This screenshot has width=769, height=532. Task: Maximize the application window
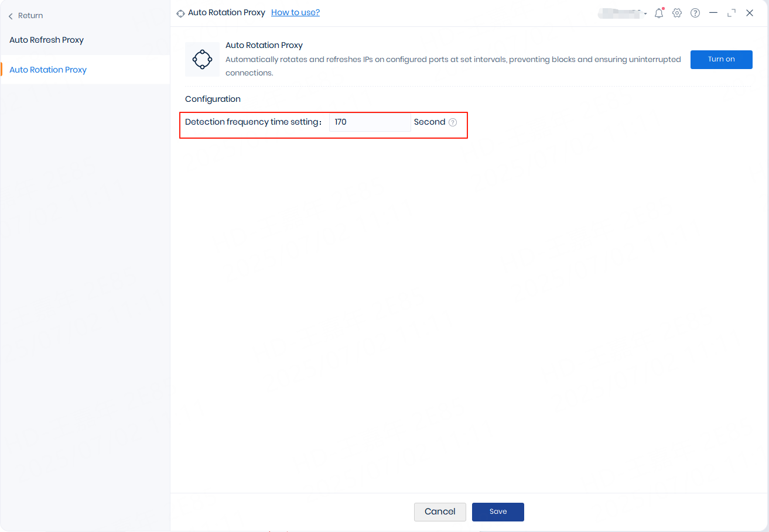coord(732,13)
